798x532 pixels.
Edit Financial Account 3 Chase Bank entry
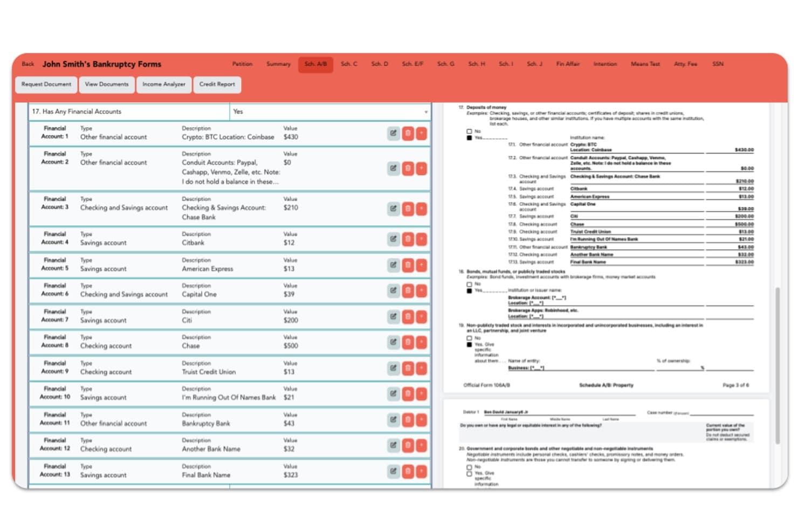pyautogui.click(x=394, y=209)
